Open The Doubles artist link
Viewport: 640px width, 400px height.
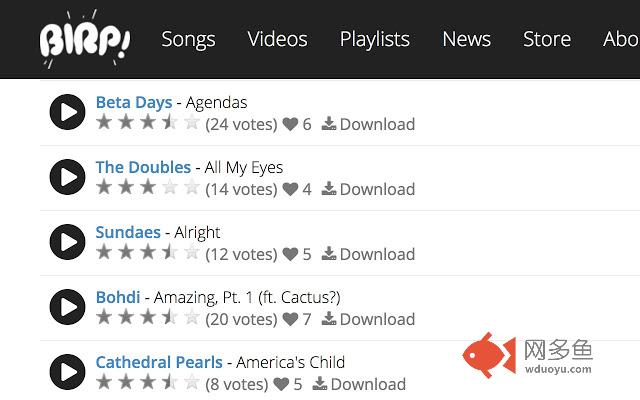[x=143, y=167]
